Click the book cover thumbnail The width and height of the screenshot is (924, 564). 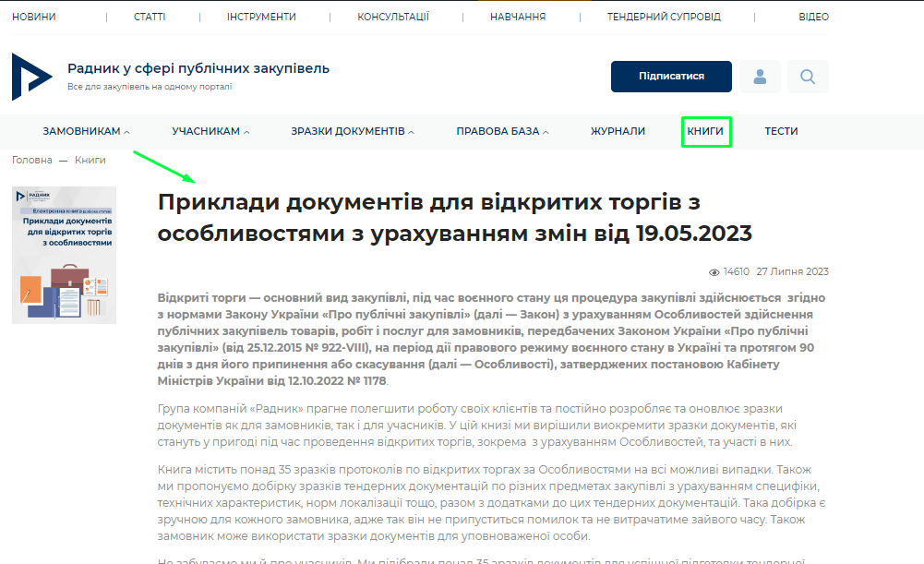click(64, 255)
